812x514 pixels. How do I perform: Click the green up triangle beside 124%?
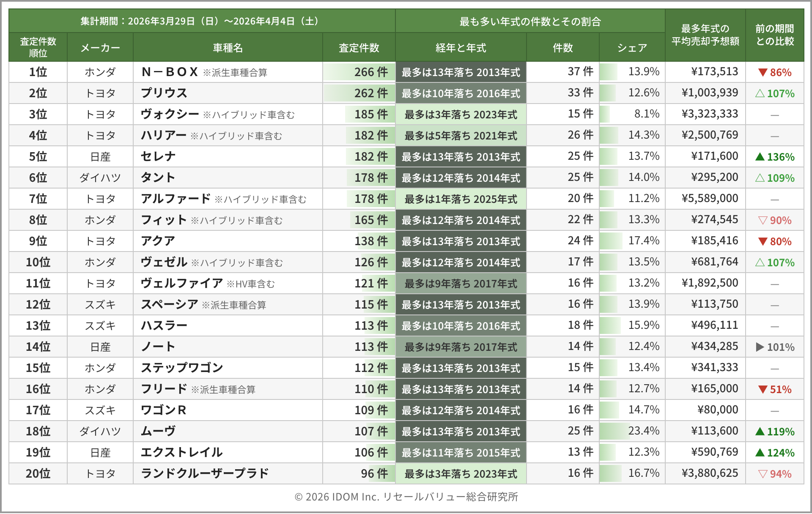(x=760, y=453)
